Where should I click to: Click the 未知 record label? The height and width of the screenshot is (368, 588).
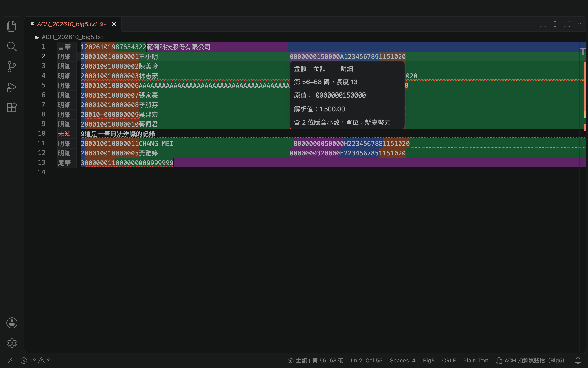(64, 134)
